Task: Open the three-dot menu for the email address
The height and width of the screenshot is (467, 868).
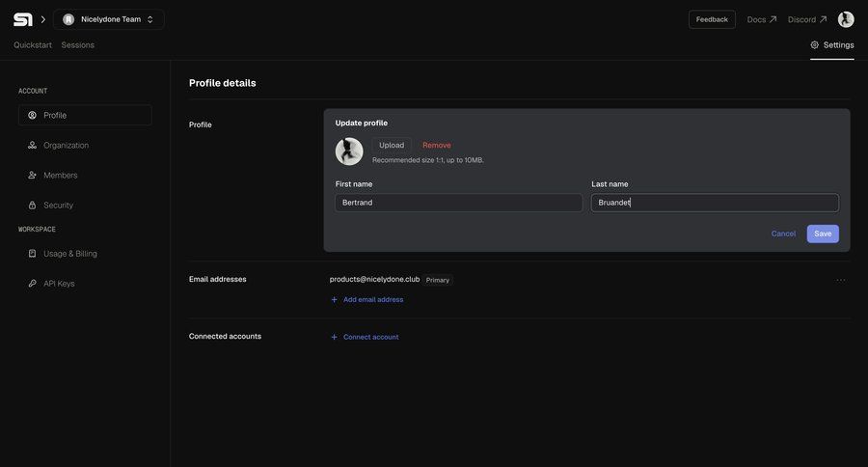Action: point(841,280)
